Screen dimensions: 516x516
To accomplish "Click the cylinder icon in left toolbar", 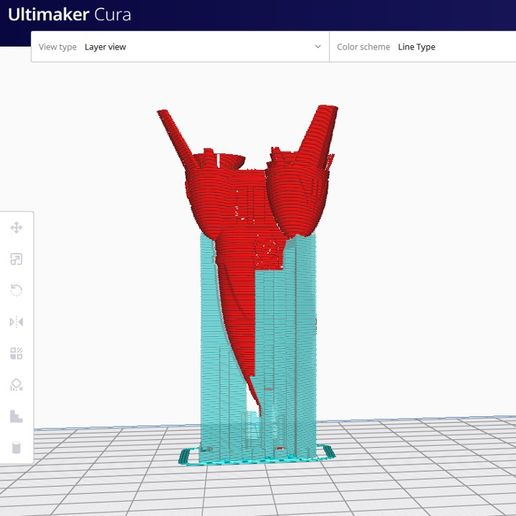I will 16,448.
